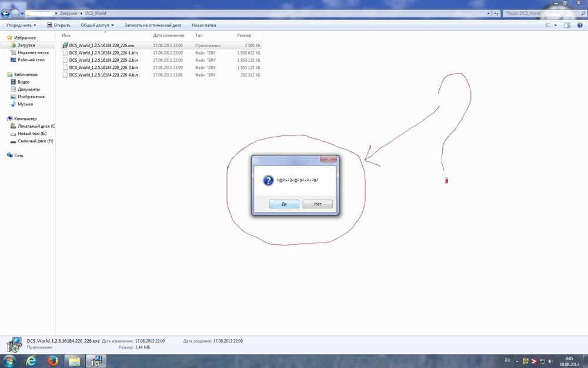Click Избранное in the navigation pane

click(x=25, y=38)
